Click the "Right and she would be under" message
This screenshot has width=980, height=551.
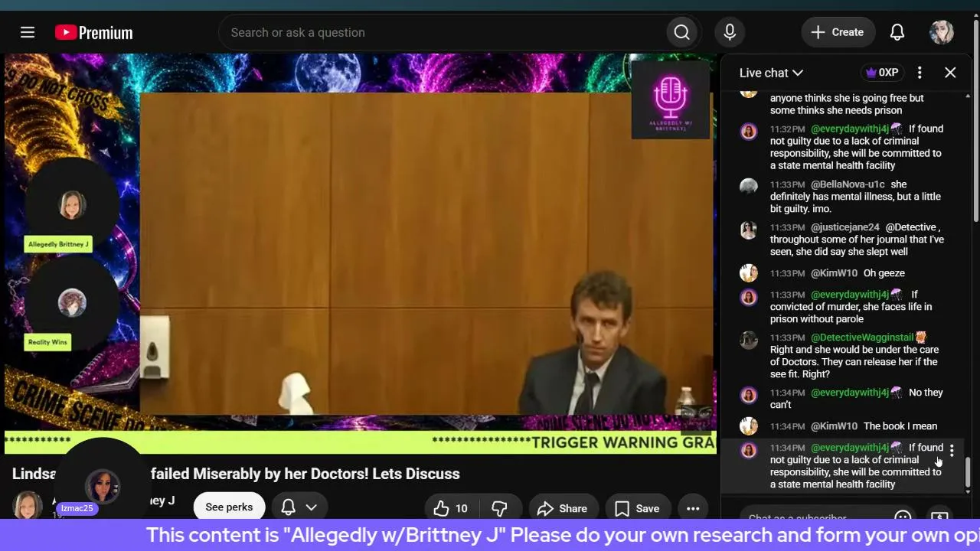(x=854, y=362)
